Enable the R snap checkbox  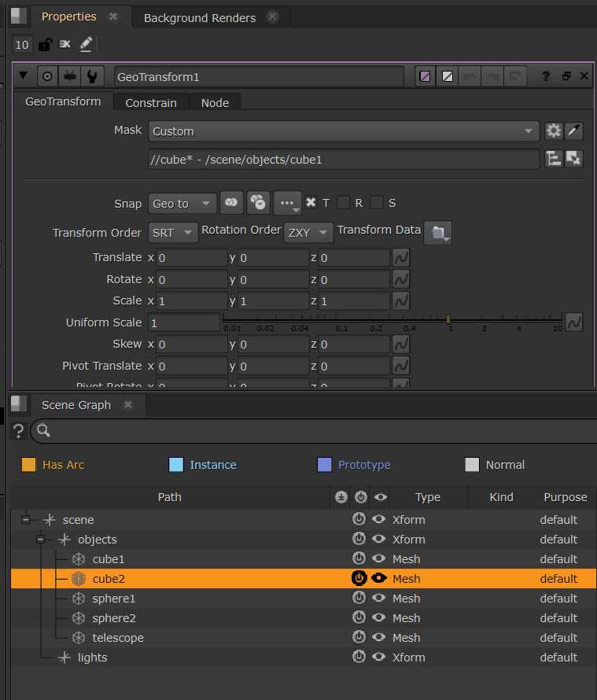tap(343, 203)
